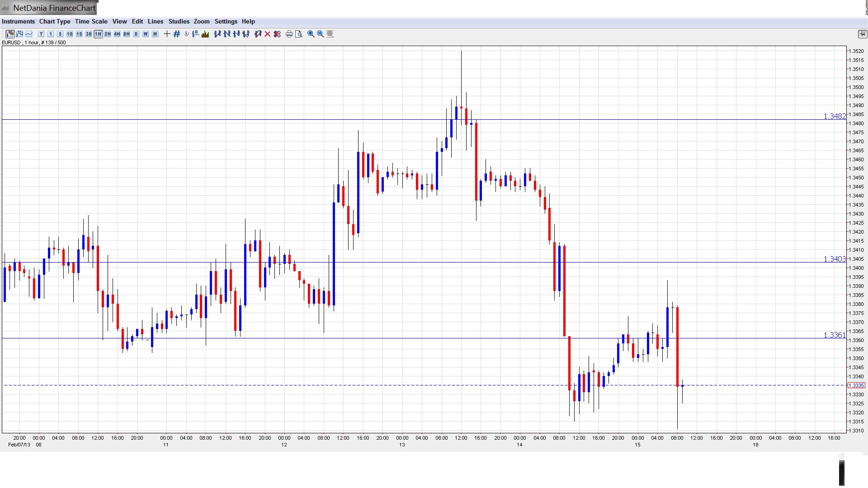868x488 pixels.
Task: Open the Studies menu
Action: pos(179,21)
